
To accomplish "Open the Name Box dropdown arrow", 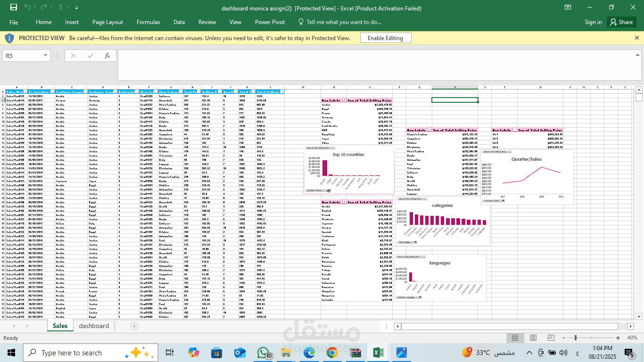I will coord(46,55).
